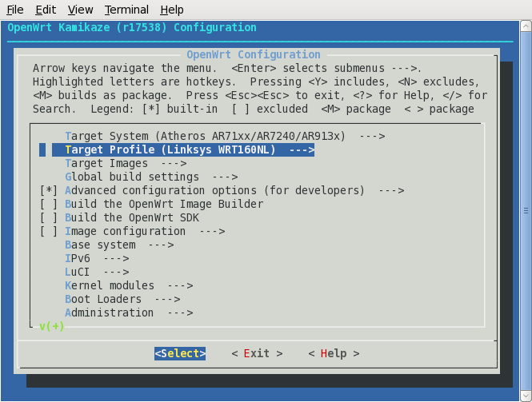Click the green v(+) more-items indicator
The width and height of the screenshot is (532, 402).
click(x=51, y=326)
